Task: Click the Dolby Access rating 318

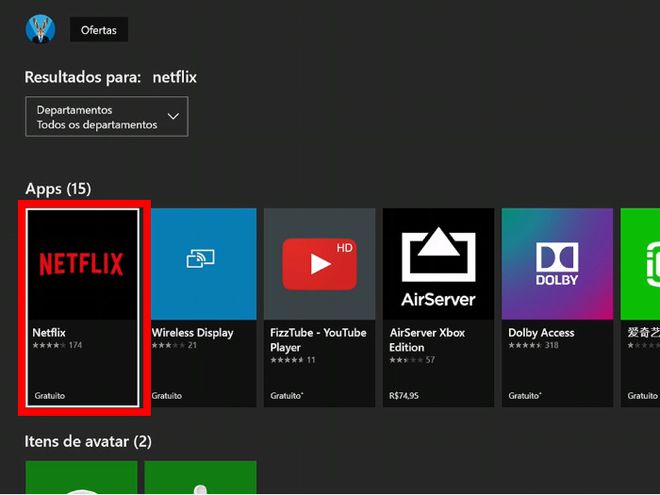Action: [x=533, y=346]
